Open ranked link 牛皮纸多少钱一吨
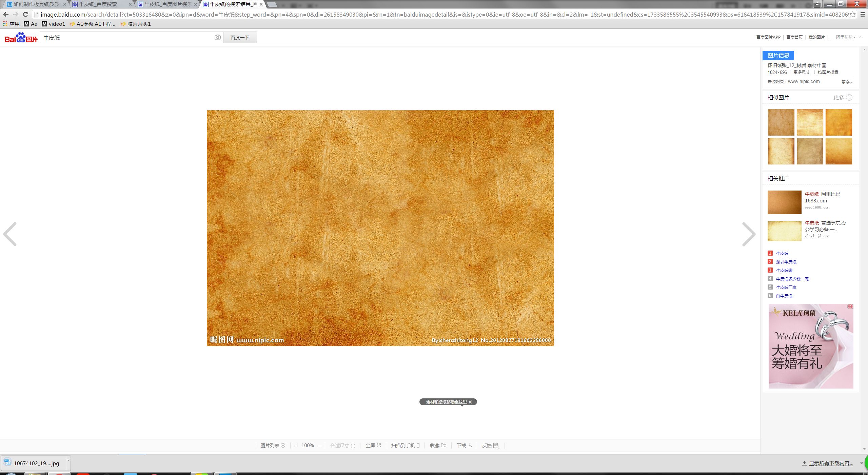This screenshot has width=868, height=475. point(792,279)
